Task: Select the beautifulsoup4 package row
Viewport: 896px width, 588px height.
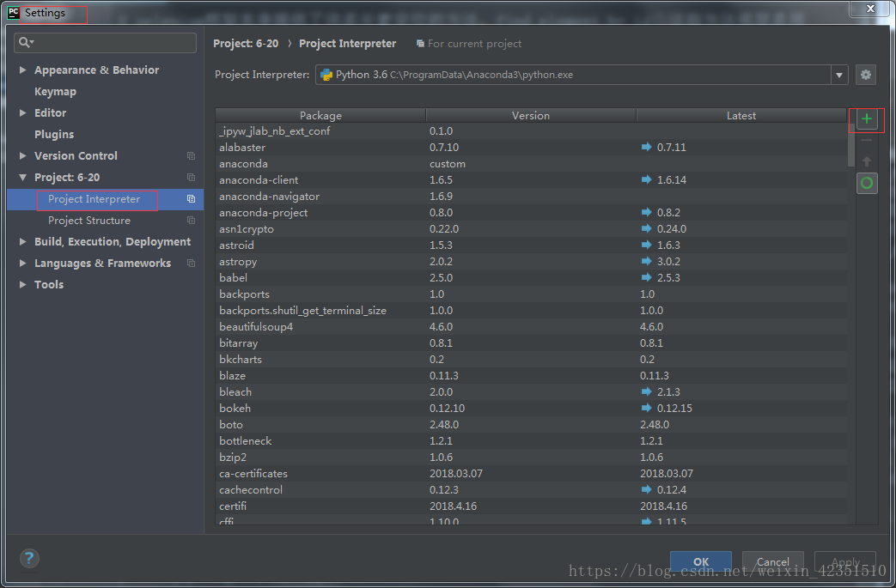Action: (x=532, y=326)
